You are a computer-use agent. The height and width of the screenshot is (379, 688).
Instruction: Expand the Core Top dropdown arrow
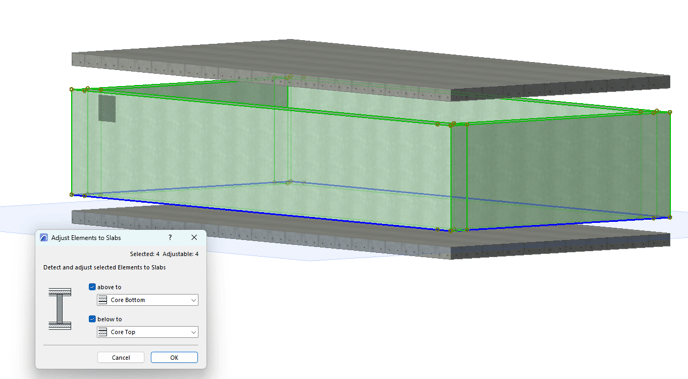tap(194, 332)
